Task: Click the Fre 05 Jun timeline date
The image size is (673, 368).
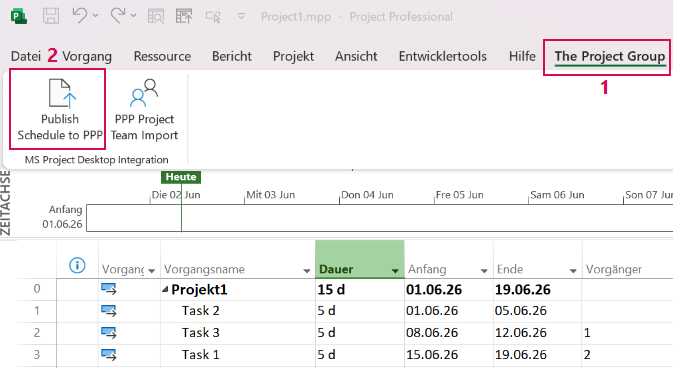Action: point(460,195)
